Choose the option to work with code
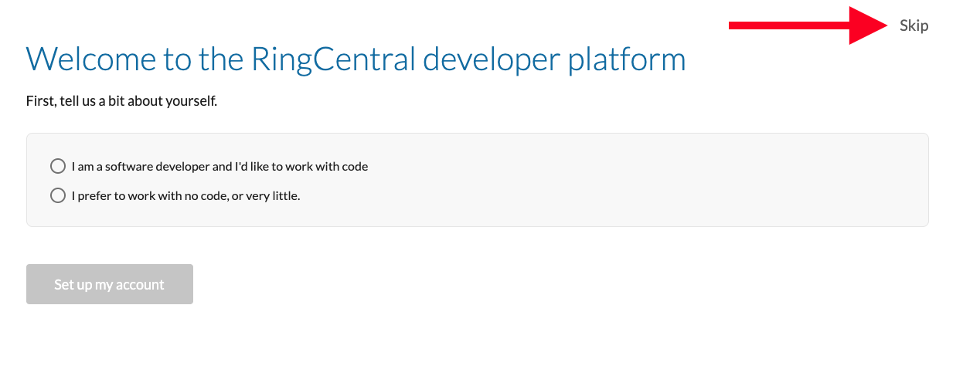This screenshot has width=980, height=366. pos(57,166)
